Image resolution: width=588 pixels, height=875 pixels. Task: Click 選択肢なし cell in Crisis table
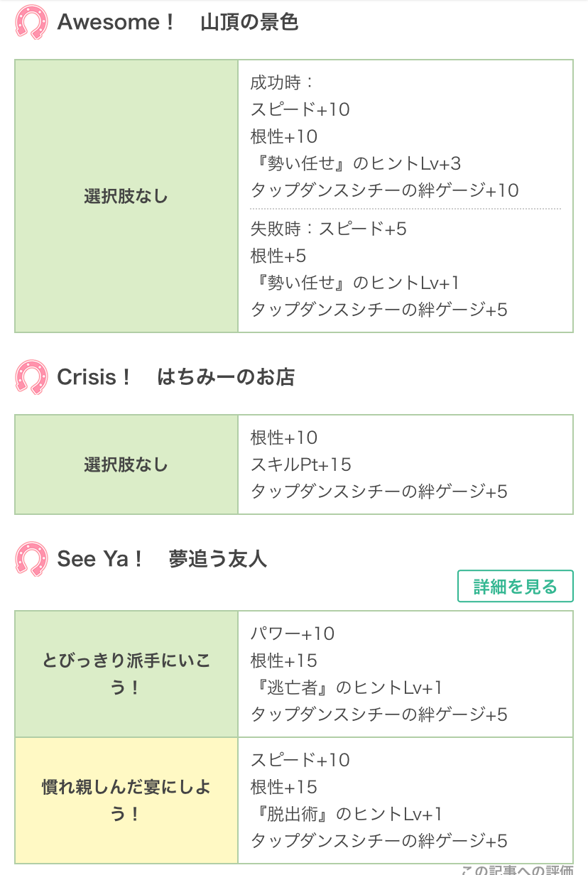[126, 464]
